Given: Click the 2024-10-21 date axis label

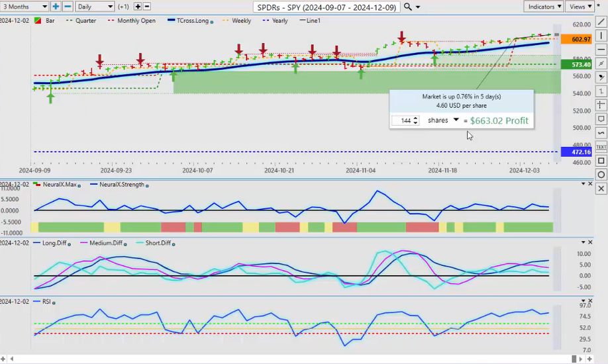Looking at the screenshot, I should pos(279,170).
